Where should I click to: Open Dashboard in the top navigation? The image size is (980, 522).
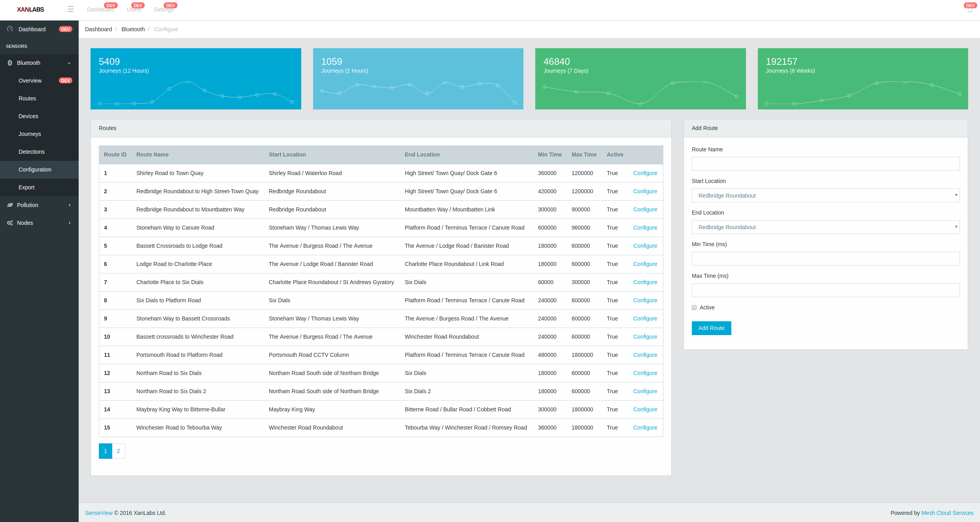[x=100, y=9]
